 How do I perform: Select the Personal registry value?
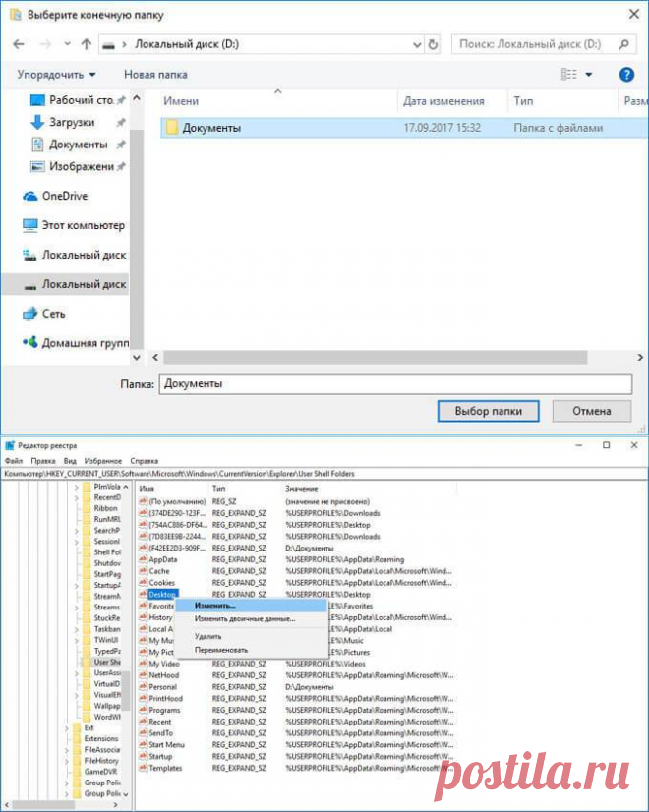162,687
